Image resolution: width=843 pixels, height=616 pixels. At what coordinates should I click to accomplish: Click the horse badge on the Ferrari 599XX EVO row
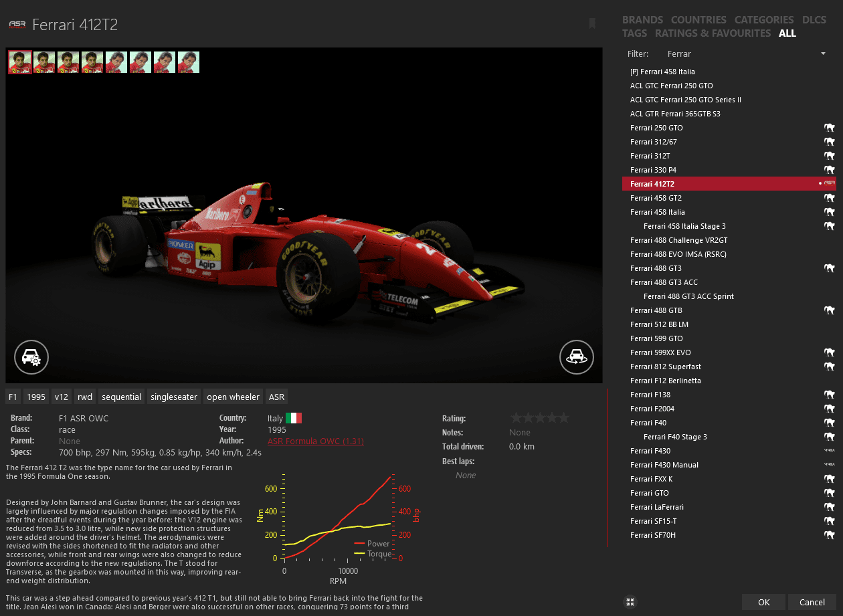pos(830,352)
